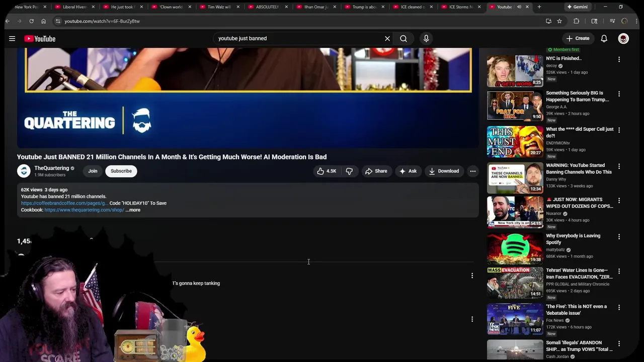
Task: Open options for Super Cell video
Action: (619, 130)
